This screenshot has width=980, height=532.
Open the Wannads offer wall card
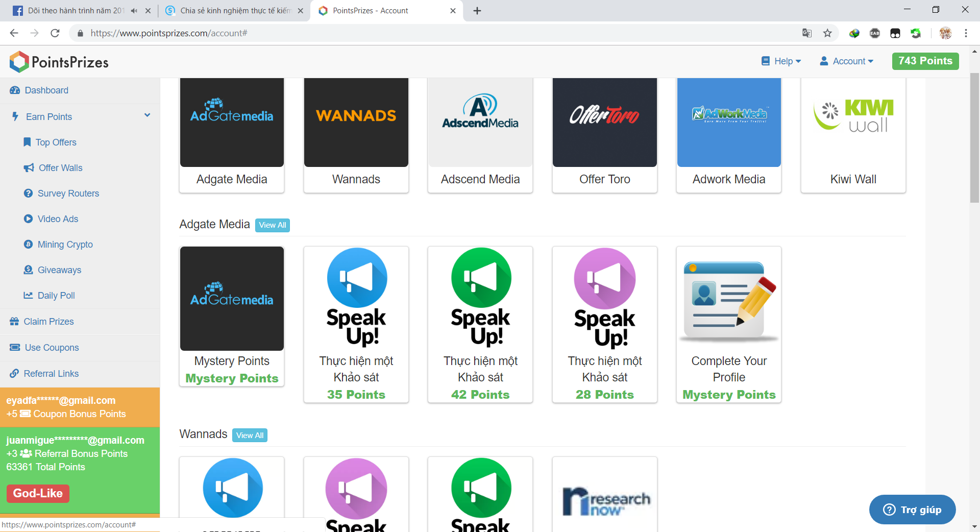tap(356, 135)
